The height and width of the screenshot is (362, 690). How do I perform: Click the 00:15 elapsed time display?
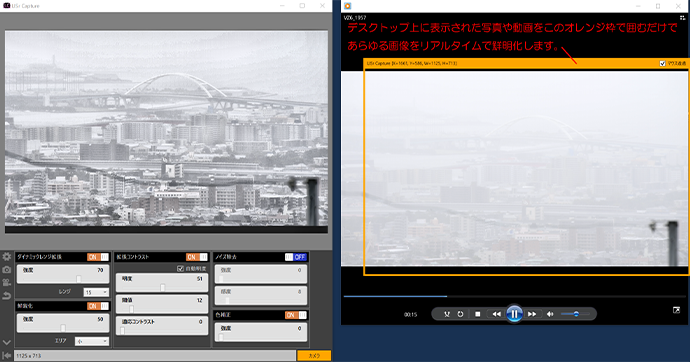click(x=410, y=314)
